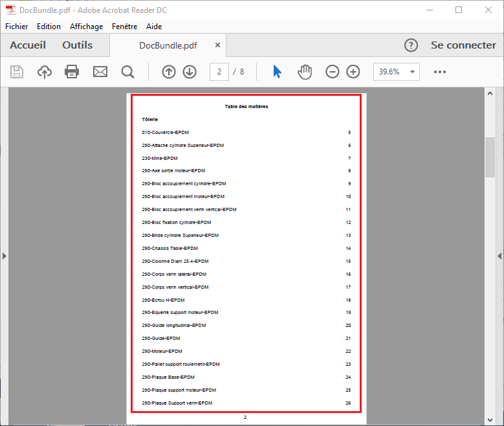The image size is (504, 426).
Task: Activate the hand pan tool
Action: click(x=305, y=72)
